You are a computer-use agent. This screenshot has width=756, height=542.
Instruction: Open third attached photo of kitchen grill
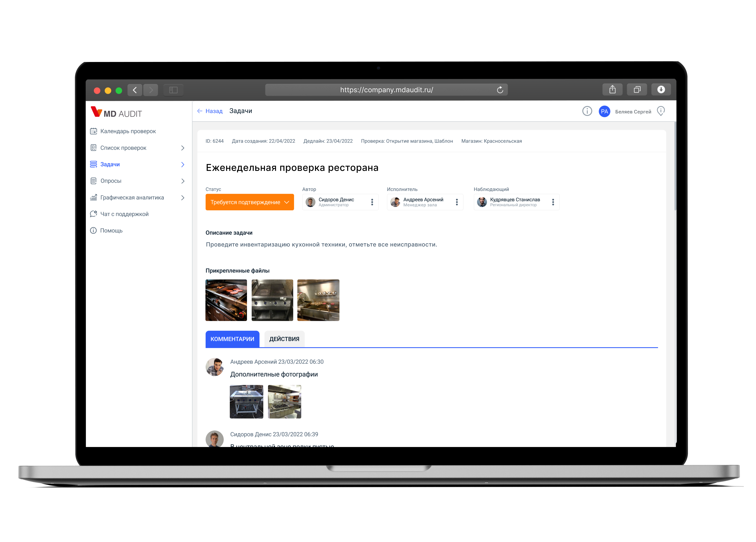(x=318, y=300)
